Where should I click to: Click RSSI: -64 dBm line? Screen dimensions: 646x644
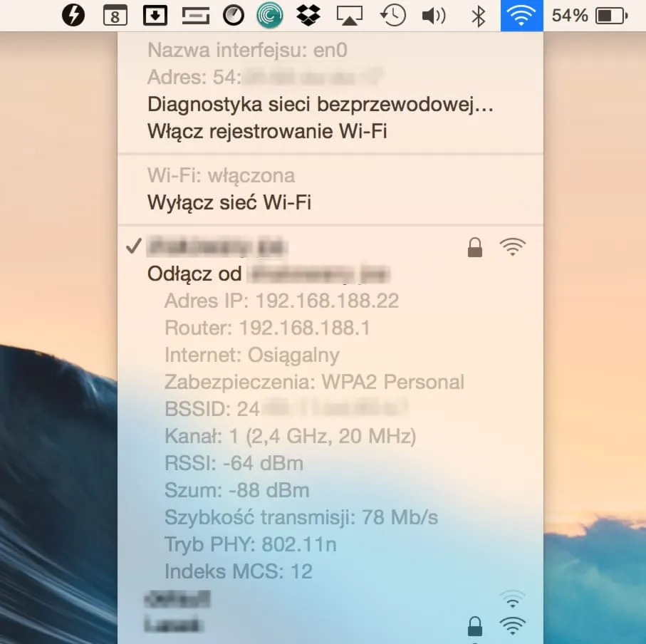[330, 463]
